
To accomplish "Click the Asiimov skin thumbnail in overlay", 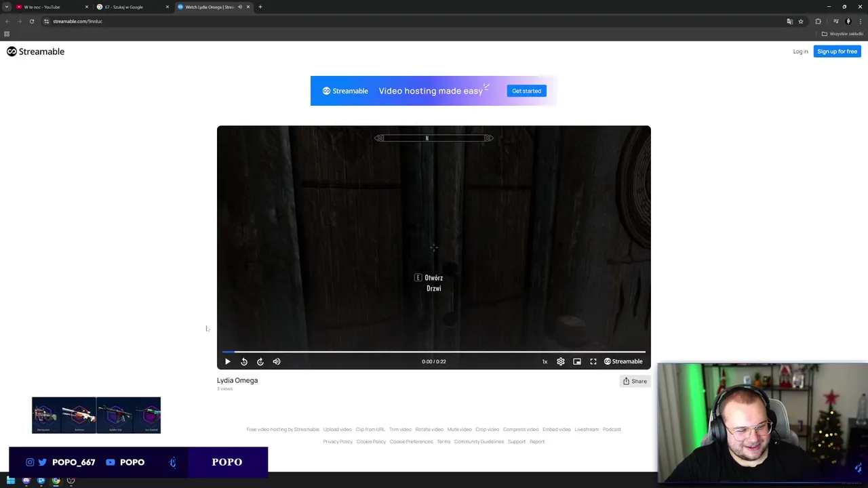I will tap(80, 415).
